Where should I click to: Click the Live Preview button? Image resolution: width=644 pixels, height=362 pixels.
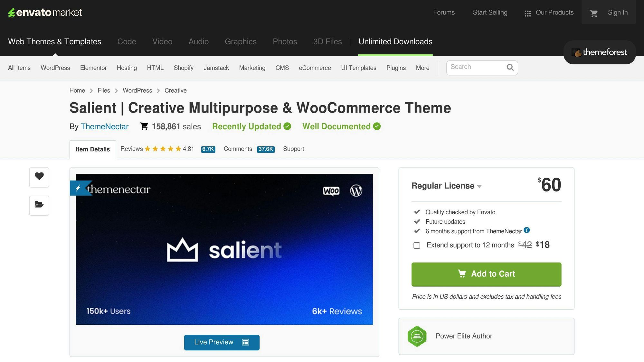coord(222,342)
